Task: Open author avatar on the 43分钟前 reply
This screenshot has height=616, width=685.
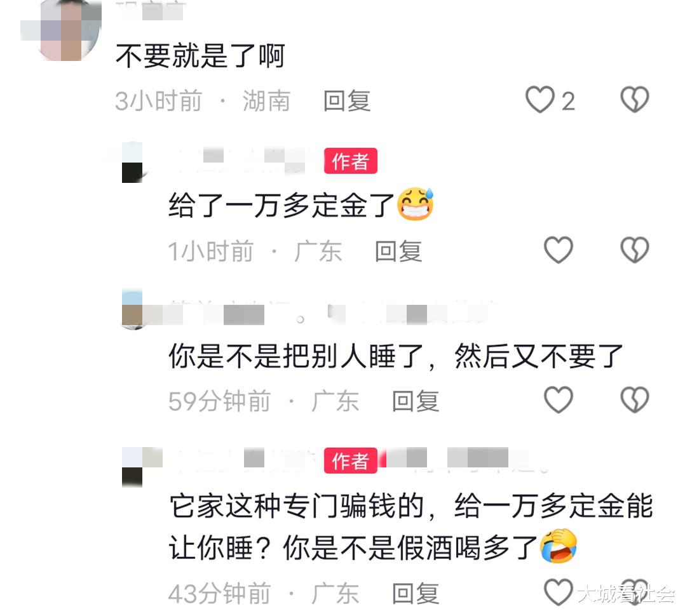Action: [133, 467]
